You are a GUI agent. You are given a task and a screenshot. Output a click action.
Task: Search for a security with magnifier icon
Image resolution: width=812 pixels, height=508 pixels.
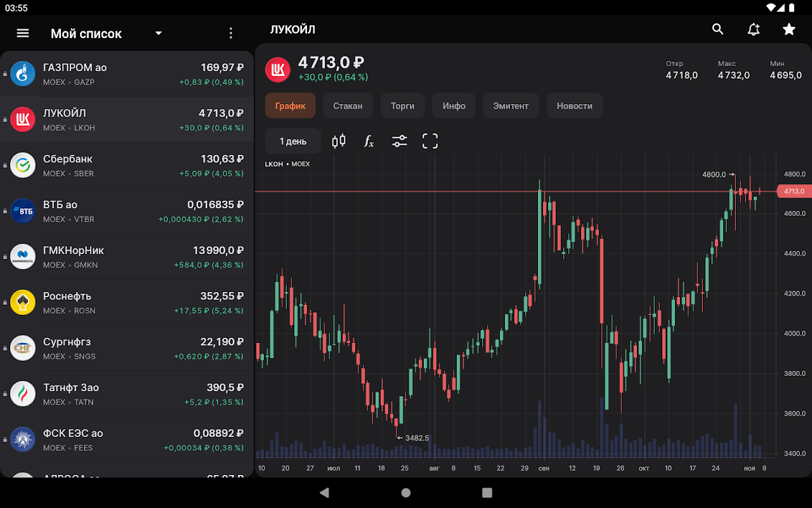(x=717, y=29)
